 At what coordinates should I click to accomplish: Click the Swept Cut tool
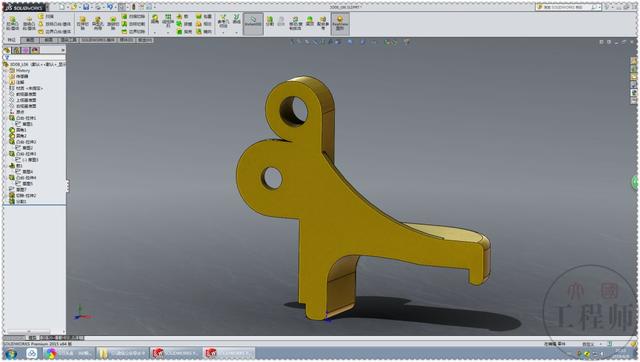coord(133,16)
